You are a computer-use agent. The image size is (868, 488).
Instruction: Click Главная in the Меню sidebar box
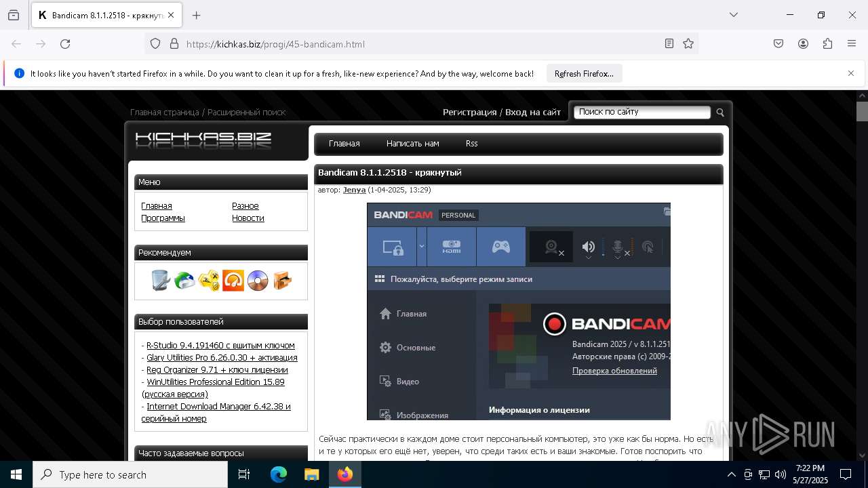point(157,205)
